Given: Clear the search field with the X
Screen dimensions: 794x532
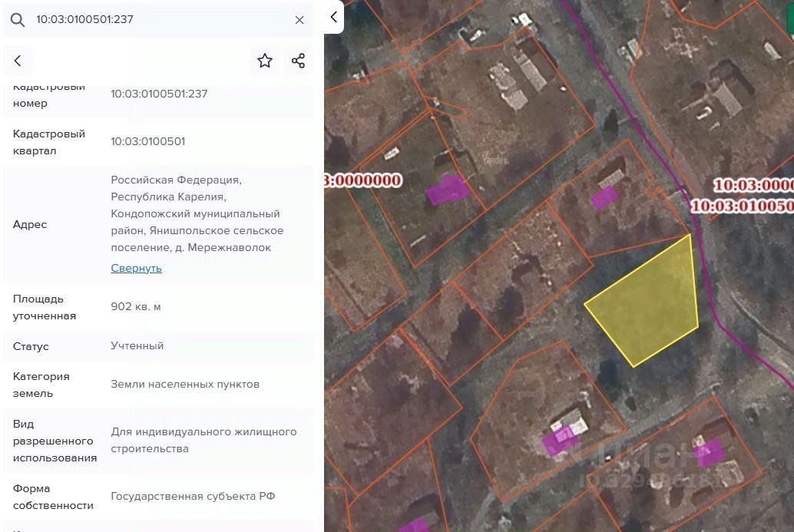Looking at the screenshot, I should 299,20.
